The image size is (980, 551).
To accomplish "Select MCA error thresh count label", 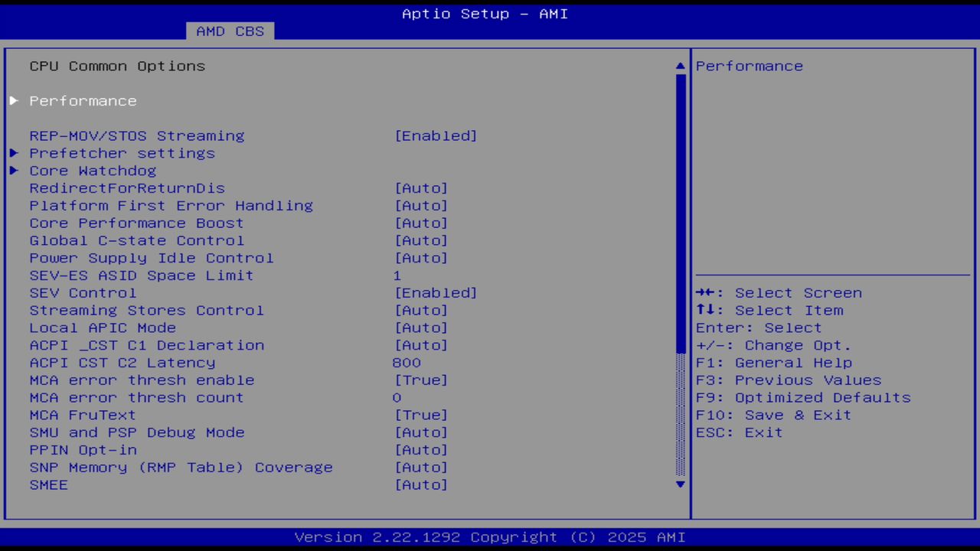I will tap(137, 398).
